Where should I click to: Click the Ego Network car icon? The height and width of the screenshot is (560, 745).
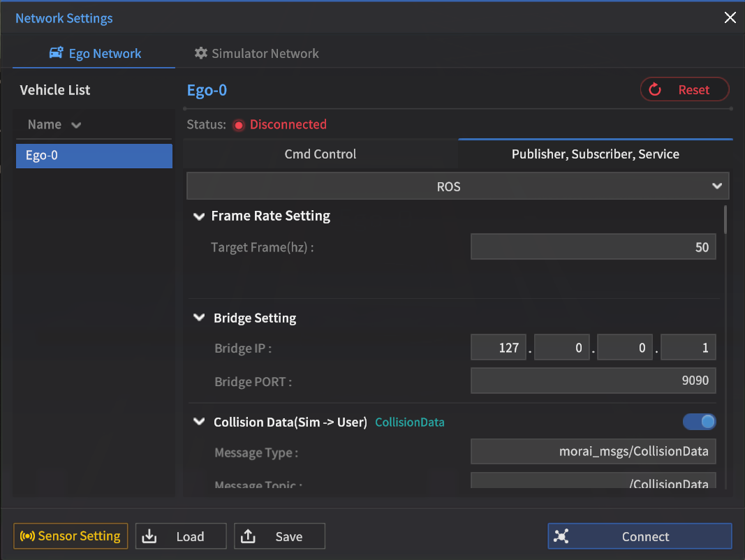56,53
